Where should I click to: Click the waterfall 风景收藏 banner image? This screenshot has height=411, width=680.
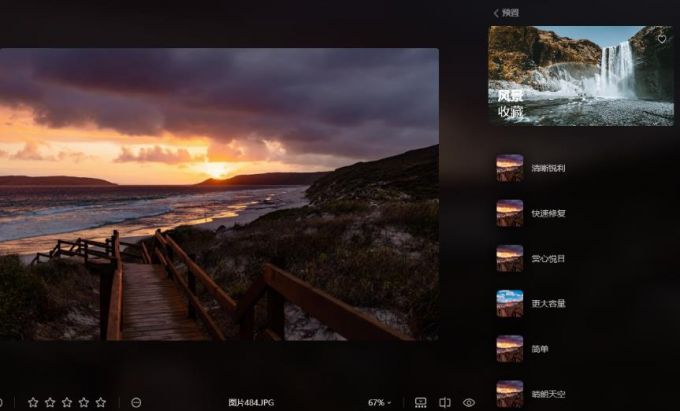click(580, 75)
